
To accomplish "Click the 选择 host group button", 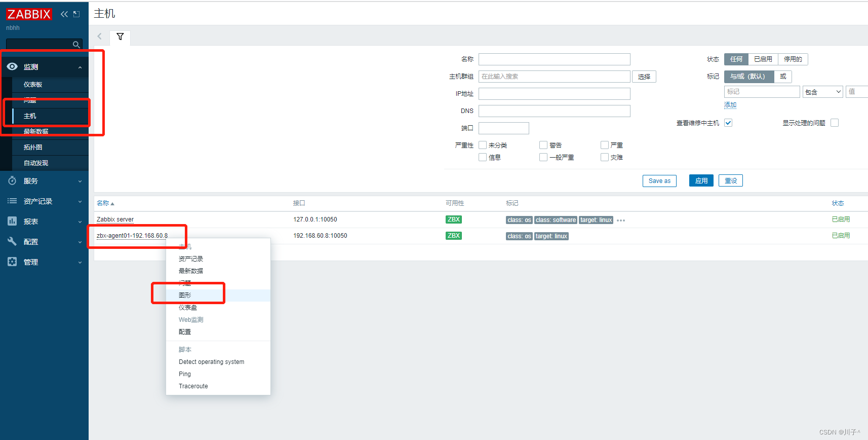I will [644, 77].
